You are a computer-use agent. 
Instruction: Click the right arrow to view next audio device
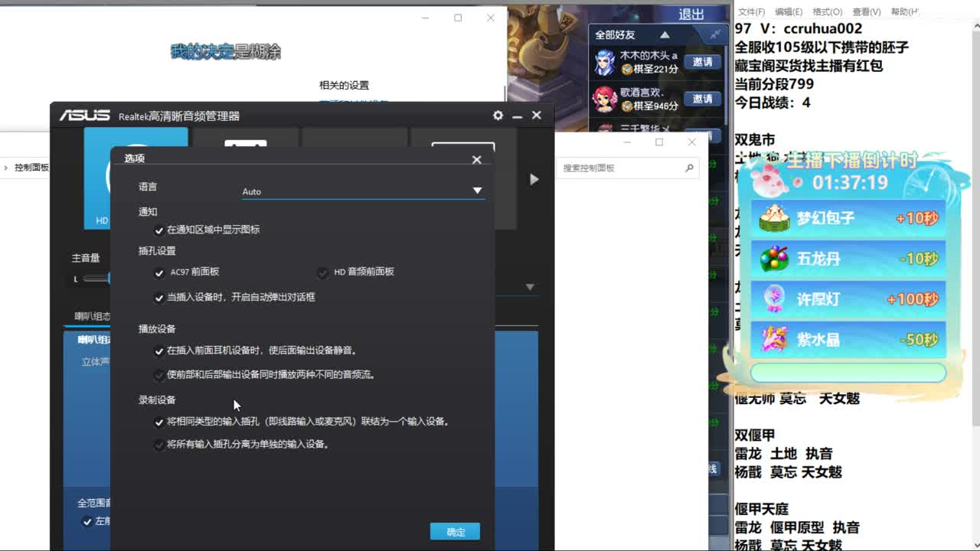click(x=533, y=179)
